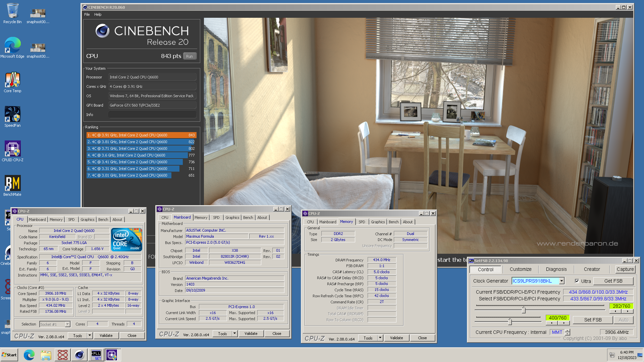
Task: Switch to the Customize tab in SetFSB
Action: 521,269
